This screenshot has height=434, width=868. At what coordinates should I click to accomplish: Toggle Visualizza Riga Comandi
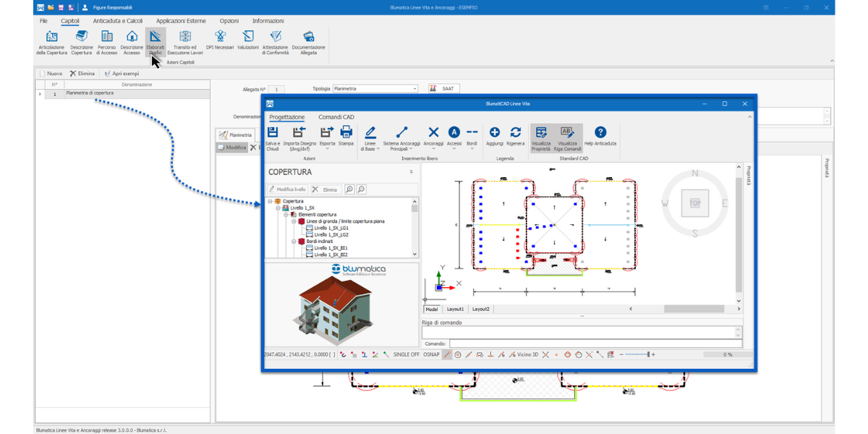click(568, 137)
